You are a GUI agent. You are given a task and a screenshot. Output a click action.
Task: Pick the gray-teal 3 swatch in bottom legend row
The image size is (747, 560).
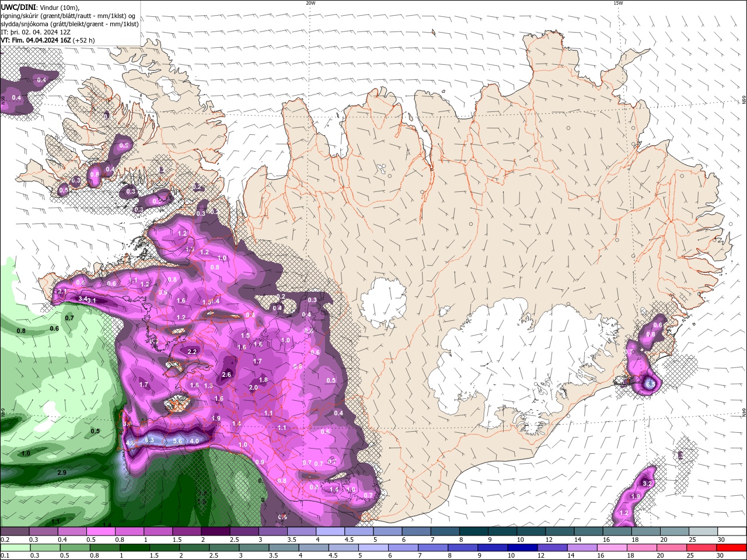pos(253,548)
